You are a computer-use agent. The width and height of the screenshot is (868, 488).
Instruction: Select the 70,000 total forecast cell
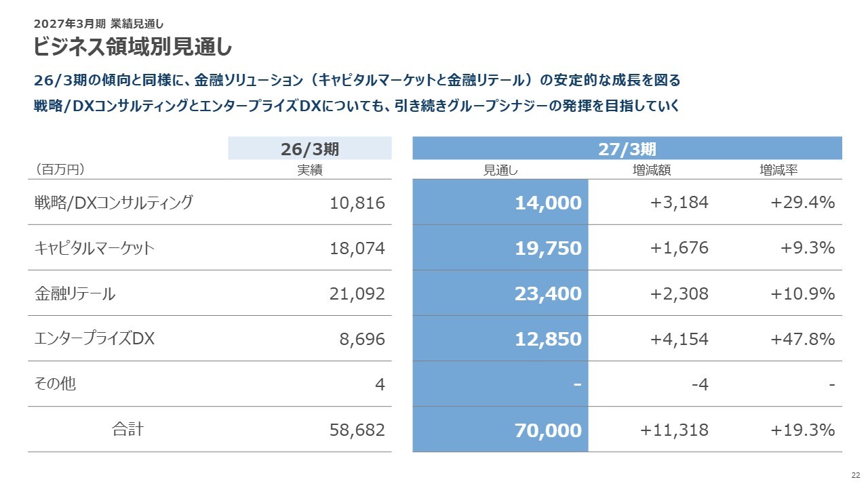(x=500, y=429)
